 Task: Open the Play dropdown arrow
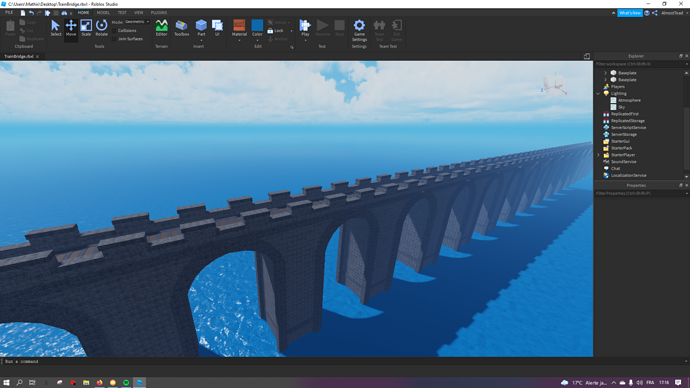(x=305, y=41)
